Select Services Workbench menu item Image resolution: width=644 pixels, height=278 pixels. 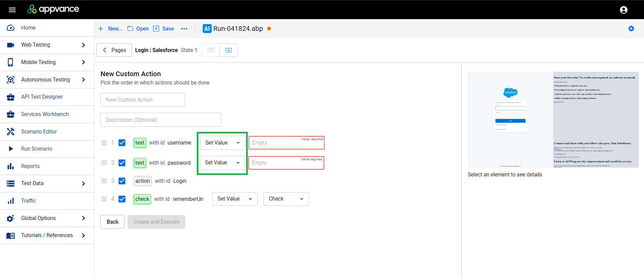tap(47, 114)
